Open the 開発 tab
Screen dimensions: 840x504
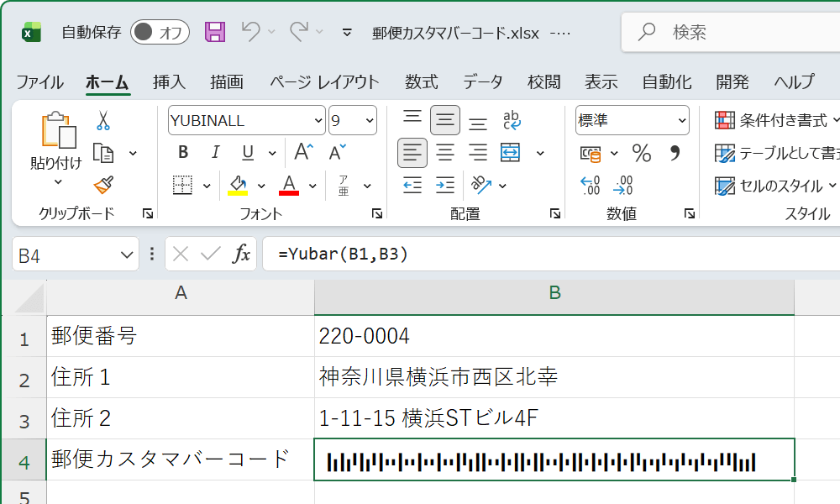click(732, 82)
